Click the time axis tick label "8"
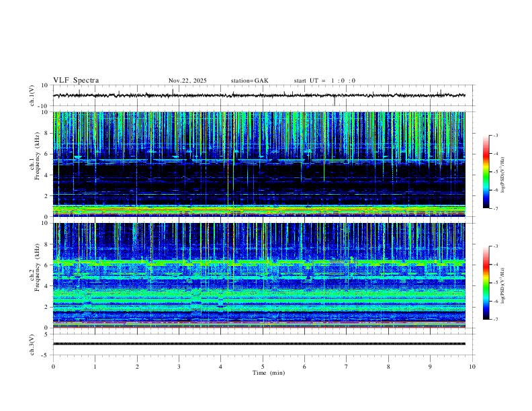This screenshot has width=532, height=411. (388, 367)
